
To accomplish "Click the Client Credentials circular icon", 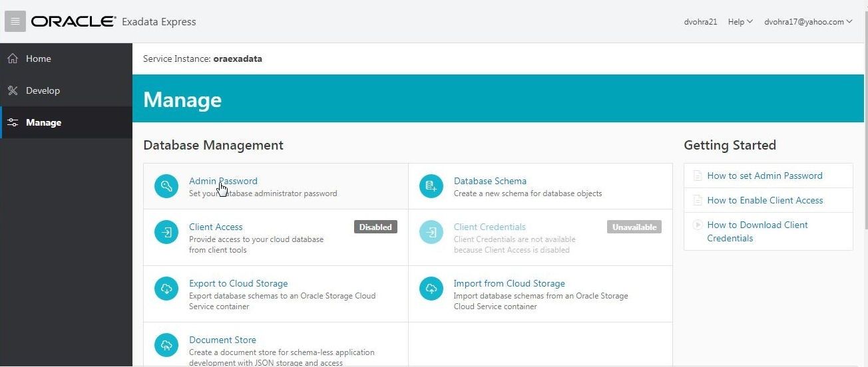I will pyautogui.click(x=431, y=232).
